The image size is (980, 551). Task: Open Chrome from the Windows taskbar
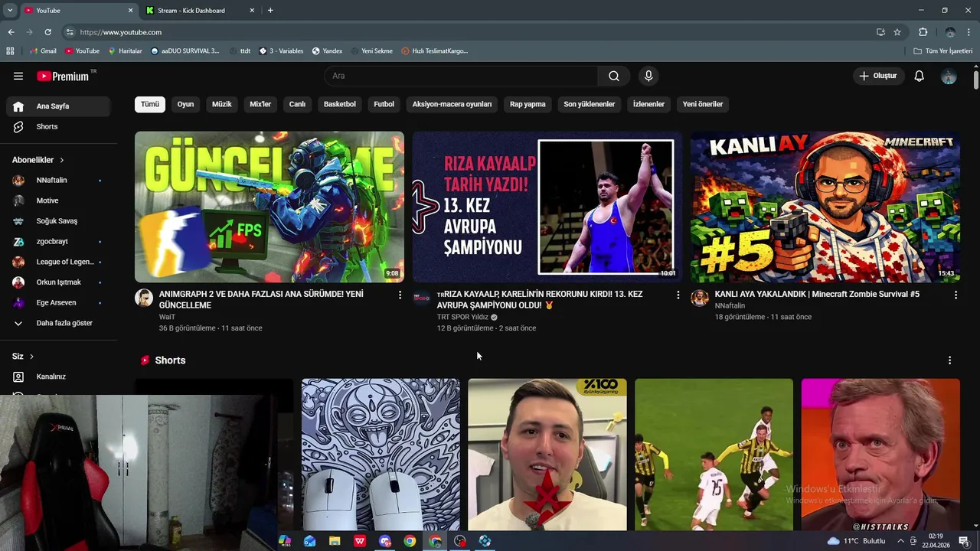[x=410, y=541]
